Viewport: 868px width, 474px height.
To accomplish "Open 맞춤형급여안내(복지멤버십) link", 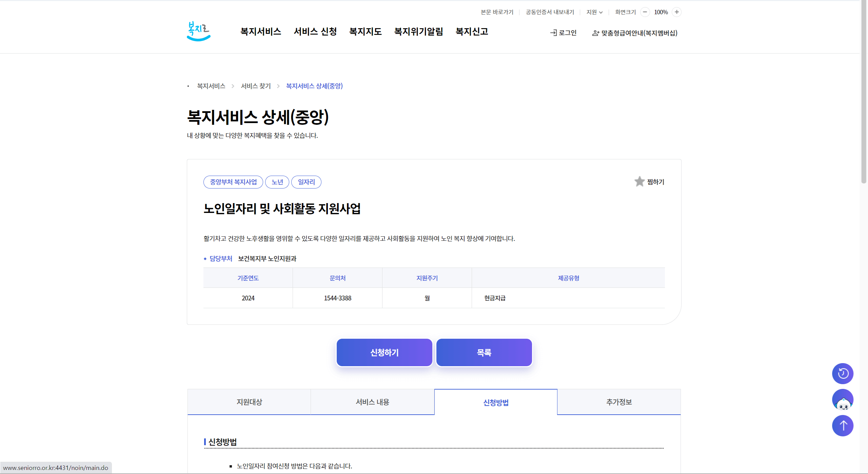I will pyautogui.click(x=635, y=33).
